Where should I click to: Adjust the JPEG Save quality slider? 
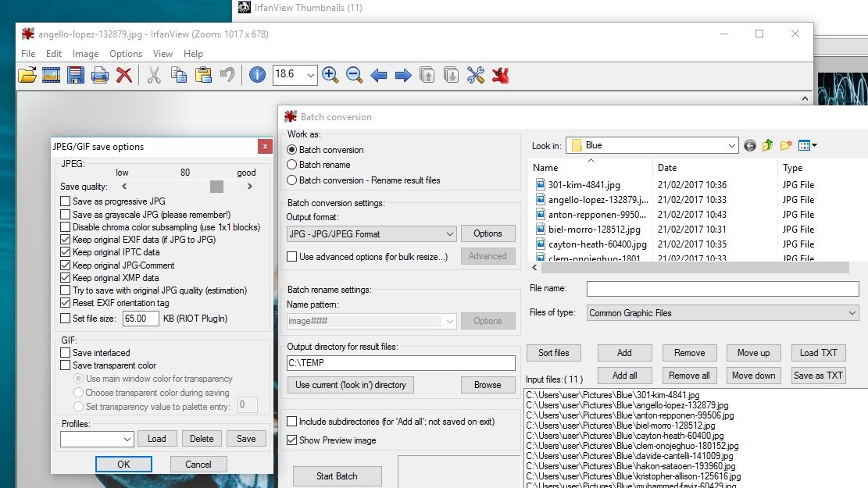pyautogui.click(x=218, y=187)
